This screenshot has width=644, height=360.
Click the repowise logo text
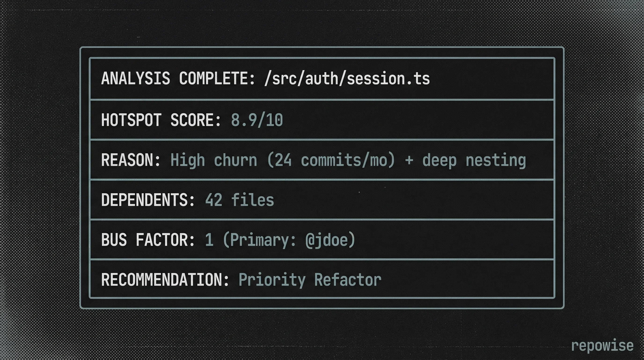(602, 346)
